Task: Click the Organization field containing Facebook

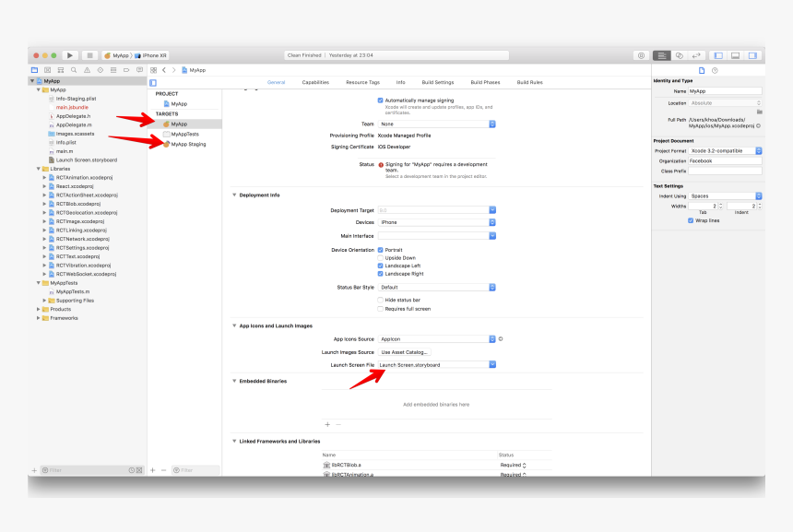Action: tap(726, 160)
